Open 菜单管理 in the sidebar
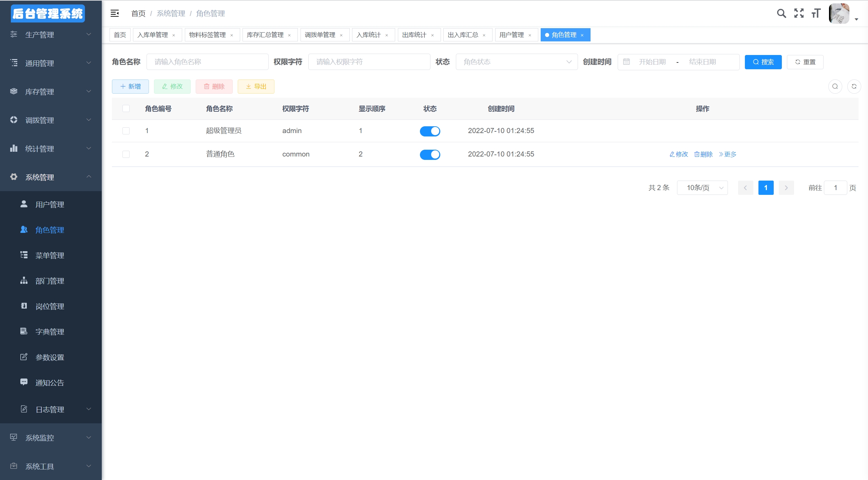This screenshot has width=868, height=480. [50, 255]
